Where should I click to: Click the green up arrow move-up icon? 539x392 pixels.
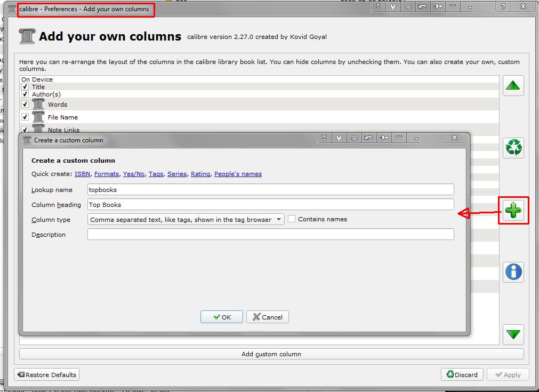pos(513,86)
